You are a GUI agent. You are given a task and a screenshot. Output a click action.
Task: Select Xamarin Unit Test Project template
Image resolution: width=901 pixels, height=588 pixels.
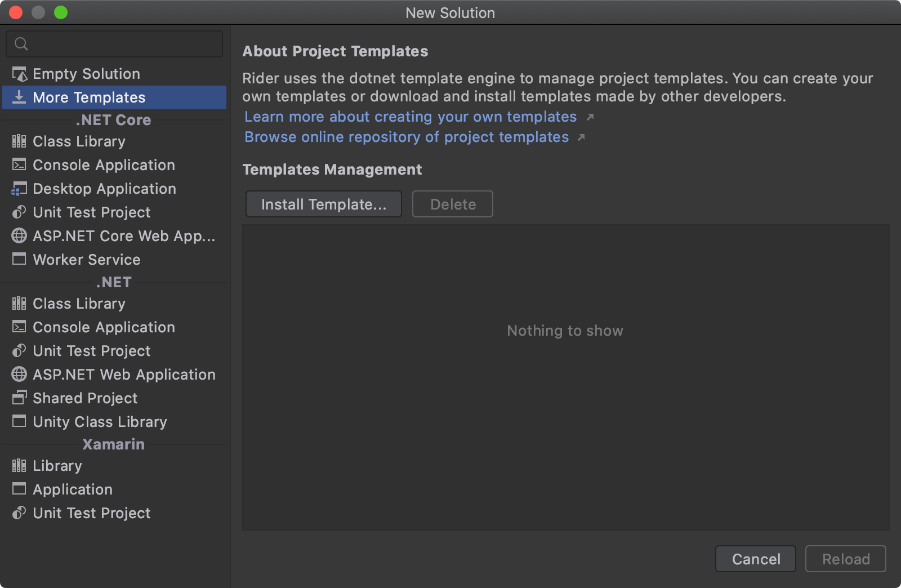click(114, 513)
